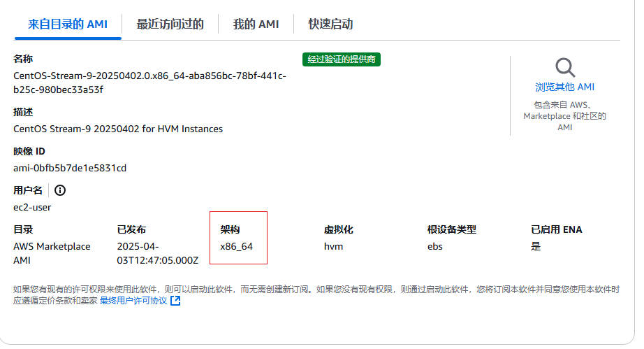The width and height of the screenshot is (644, 349).
Task: Click the text 包含来自 AWS、Marketplace 和社区的 AMI
Action: [x=565, y=116]
